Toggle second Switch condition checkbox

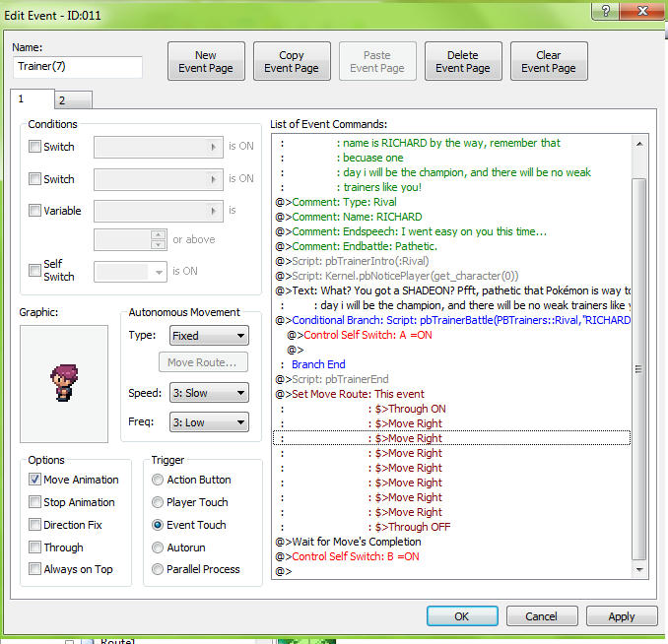click(34, 179)
